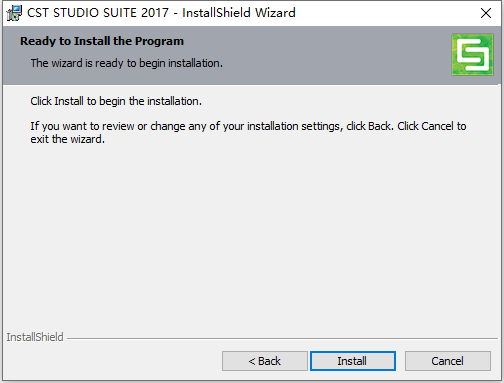Click the Click Install to begin instruction line
The height and width of the screenshot is (383, 504).
click(x=116, y=101)
